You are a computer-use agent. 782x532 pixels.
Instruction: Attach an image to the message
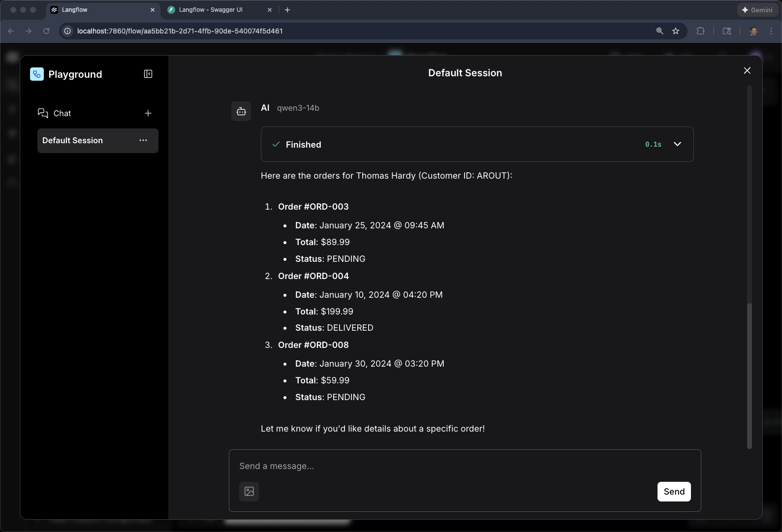click(x=249, y=491)
